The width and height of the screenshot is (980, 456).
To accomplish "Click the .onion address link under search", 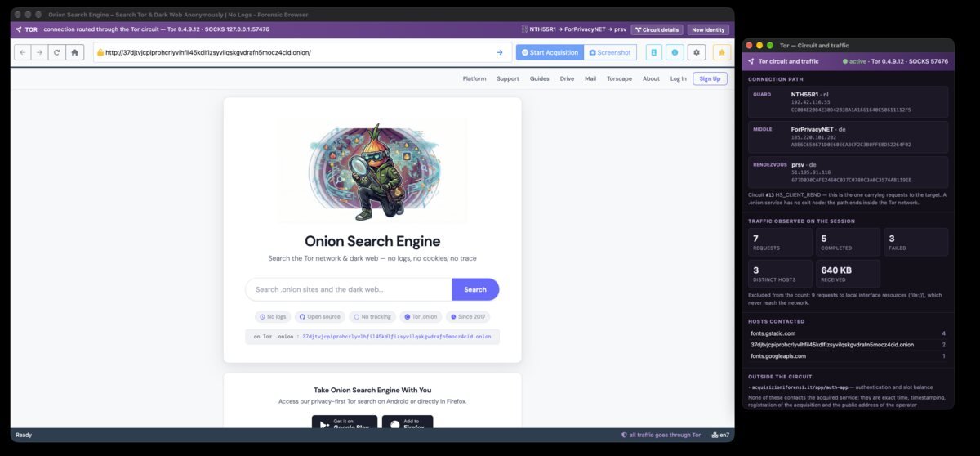I will tap(397, 337).
